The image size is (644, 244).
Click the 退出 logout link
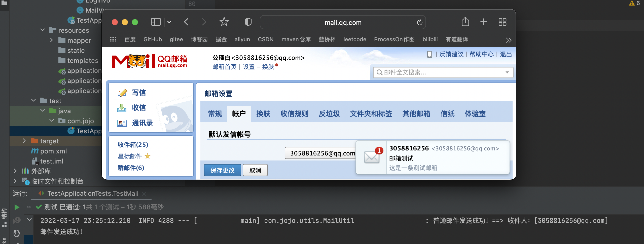[506, 54]
